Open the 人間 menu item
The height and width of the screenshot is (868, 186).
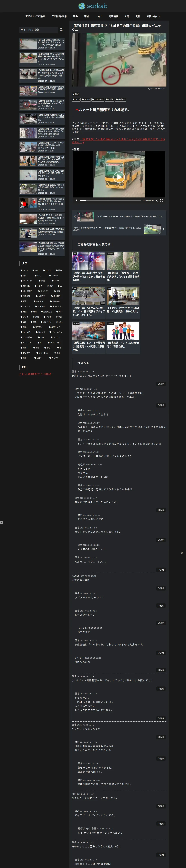coord(127,16)
